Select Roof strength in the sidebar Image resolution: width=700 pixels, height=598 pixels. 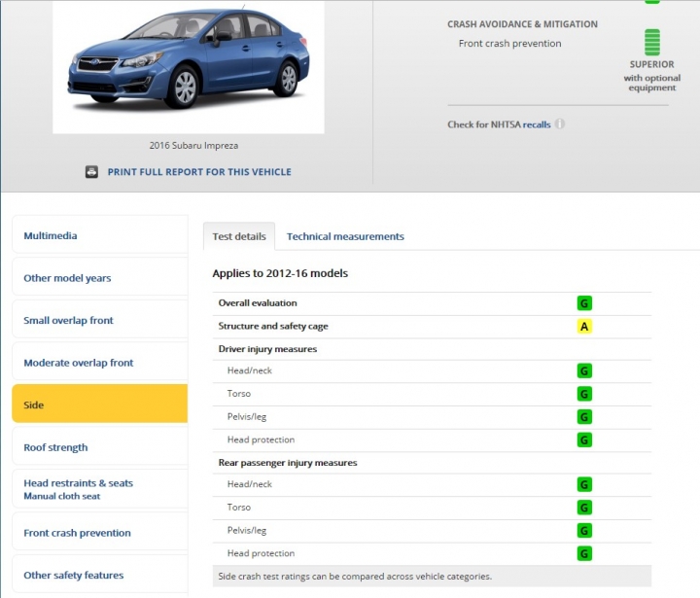(99, 447)
